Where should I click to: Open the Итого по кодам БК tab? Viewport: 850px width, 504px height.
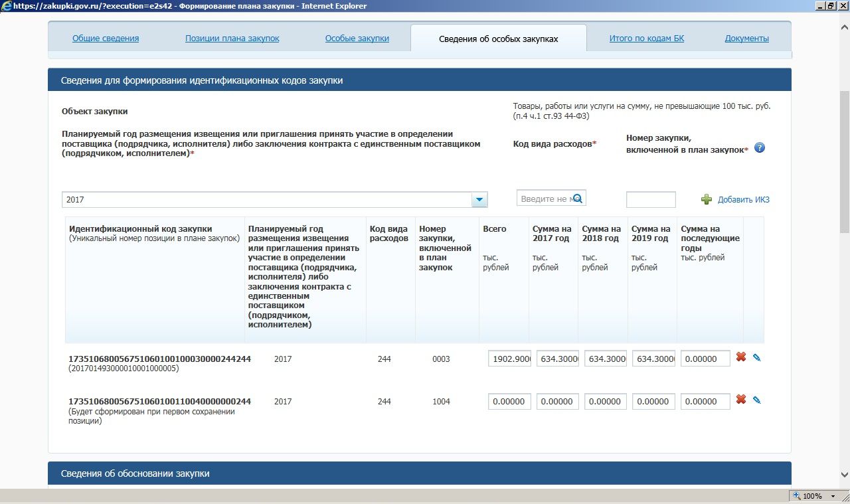click(x=646, y=39)
